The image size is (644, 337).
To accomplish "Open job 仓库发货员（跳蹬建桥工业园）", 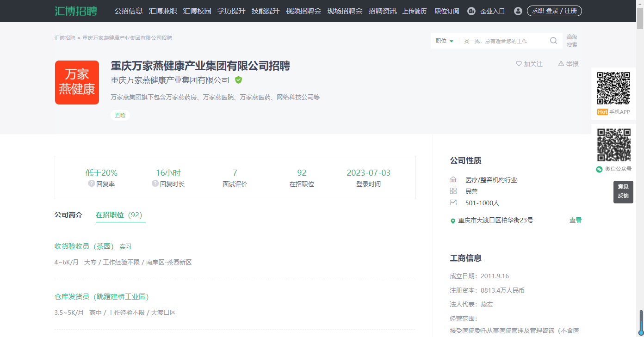I will click(101, 297).
